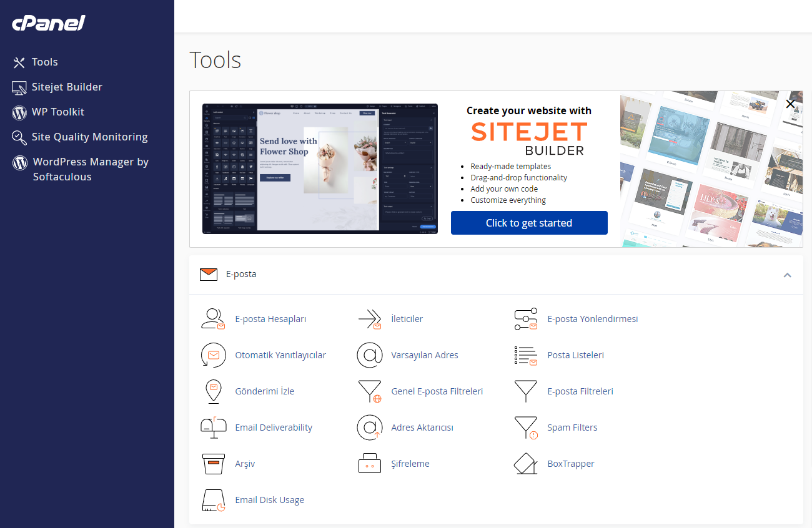Open Varsayılan Adres at-sign icon
The height and width of the screenshot is (528, 812).
(x=370, y=354)
